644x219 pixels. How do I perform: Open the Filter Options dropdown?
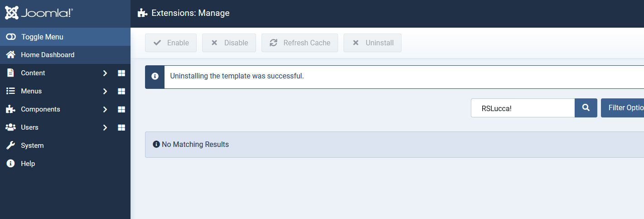623,108
